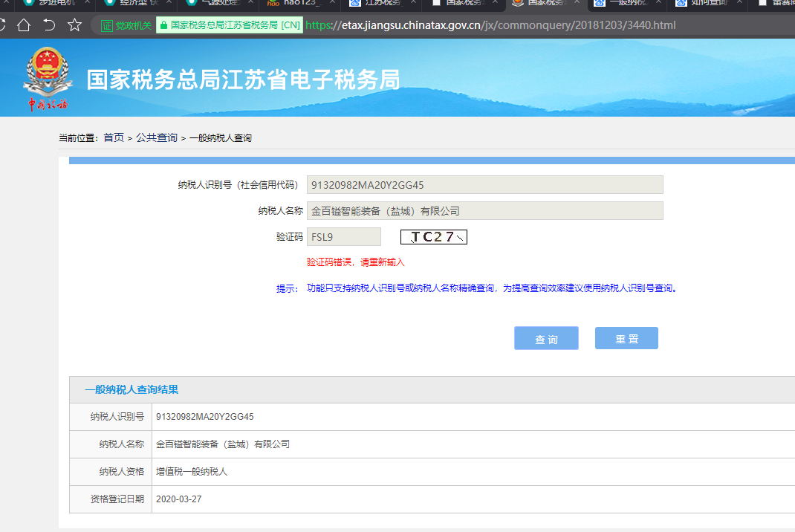Image resolution: width=795 pixels, height=532 pixels.
Task: Submit the search with the 查询 button
Action: point(546,338)
